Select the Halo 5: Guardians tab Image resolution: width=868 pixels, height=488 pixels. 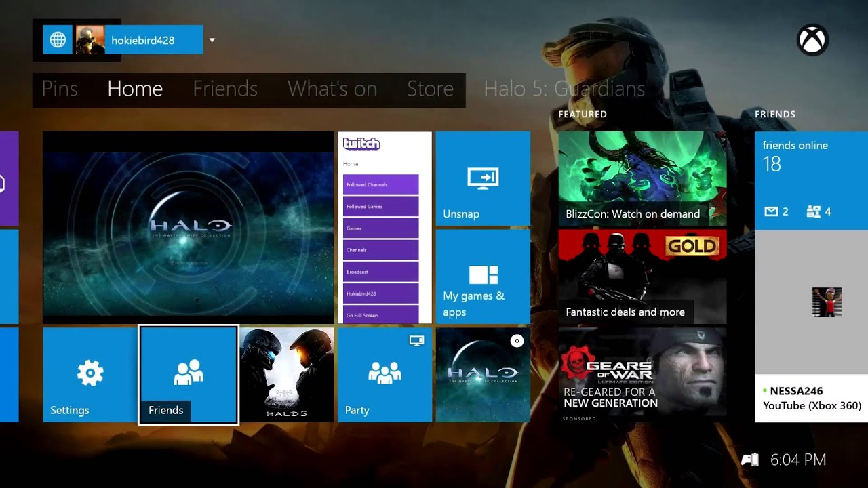(x=564, y=89)
